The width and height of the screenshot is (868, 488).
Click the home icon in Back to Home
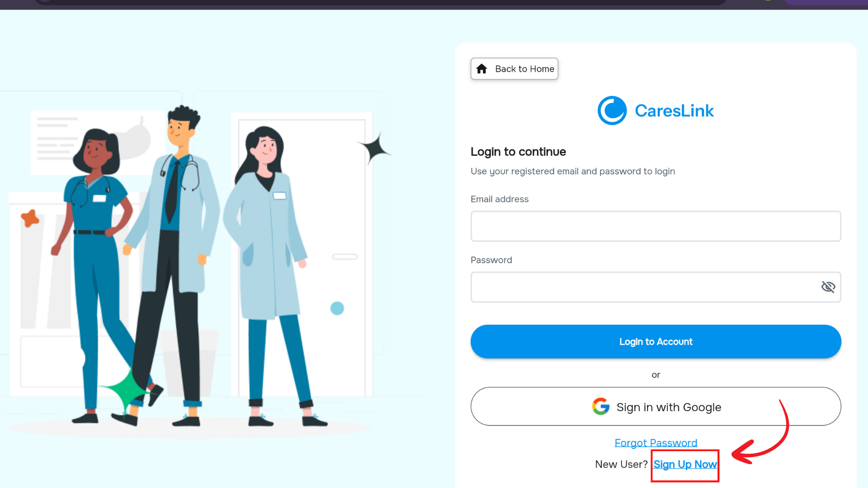pyautogui.click(x=481, y=69)
